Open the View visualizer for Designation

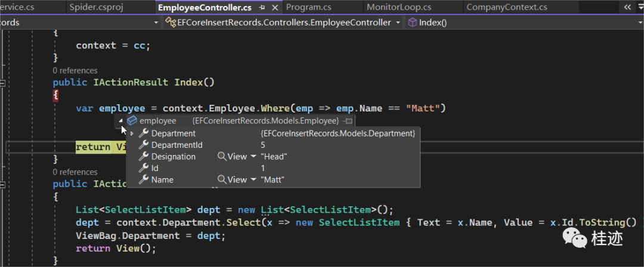click(233, 157)
